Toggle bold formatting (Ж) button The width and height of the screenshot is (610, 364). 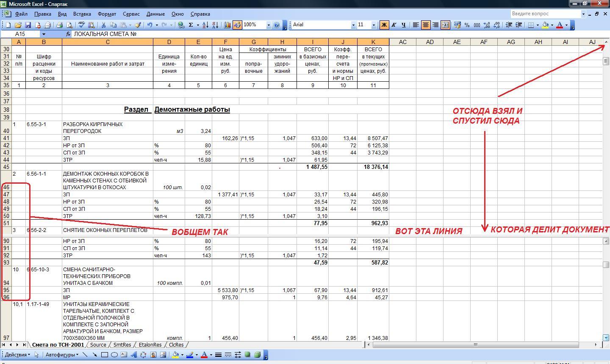[x=384, y=25]
